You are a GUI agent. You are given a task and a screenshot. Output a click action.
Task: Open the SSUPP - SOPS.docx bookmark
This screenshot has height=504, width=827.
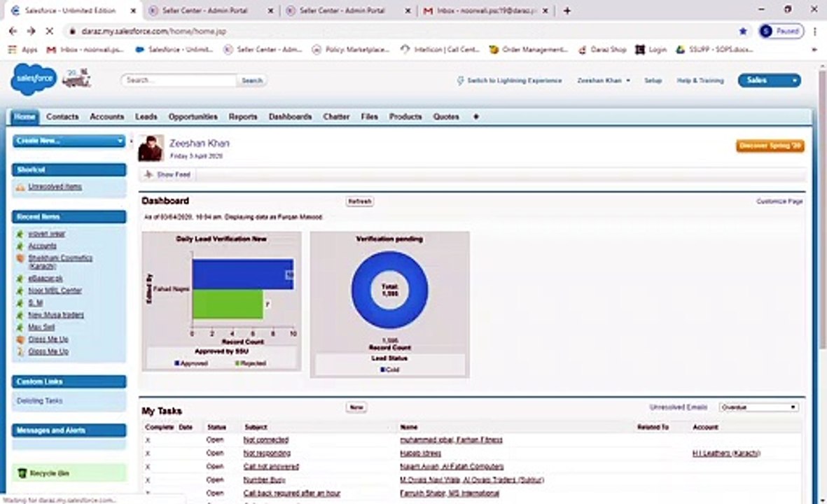point(715,50)
